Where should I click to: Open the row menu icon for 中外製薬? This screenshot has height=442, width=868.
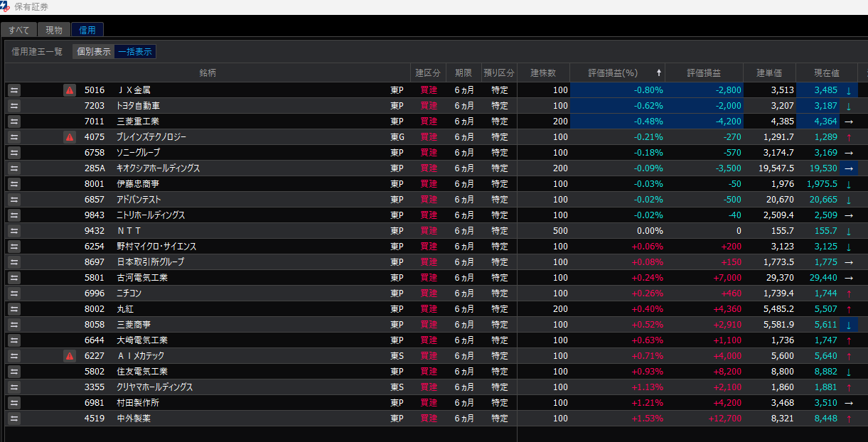tap(14, 419)
